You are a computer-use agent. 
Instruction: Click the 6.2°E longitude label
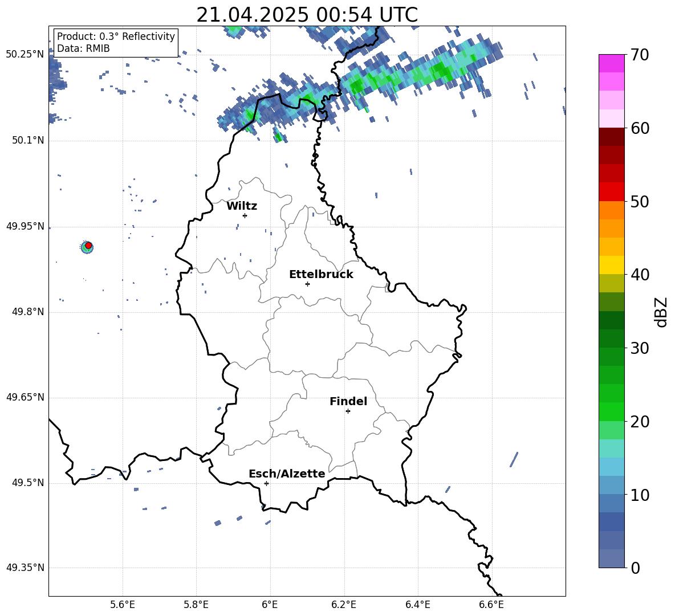[344, 605]
